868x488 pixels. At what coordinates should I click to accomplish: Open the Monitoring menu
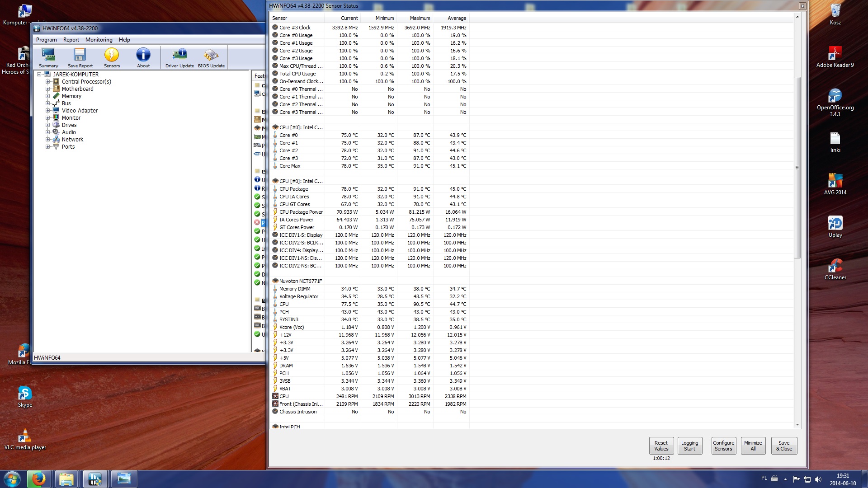(99, 40)
